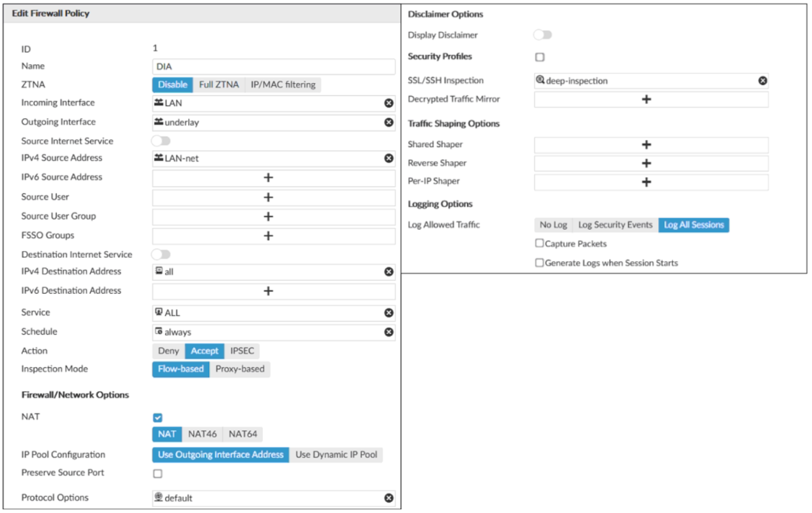
Task: Click the policy Name input field
Action: pos(273,67)
